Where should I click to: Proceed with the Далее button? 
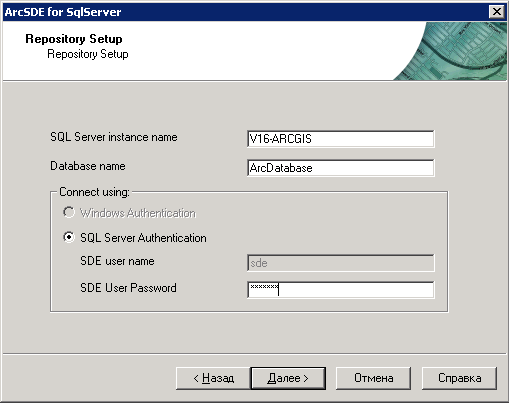tap(288, 378)
